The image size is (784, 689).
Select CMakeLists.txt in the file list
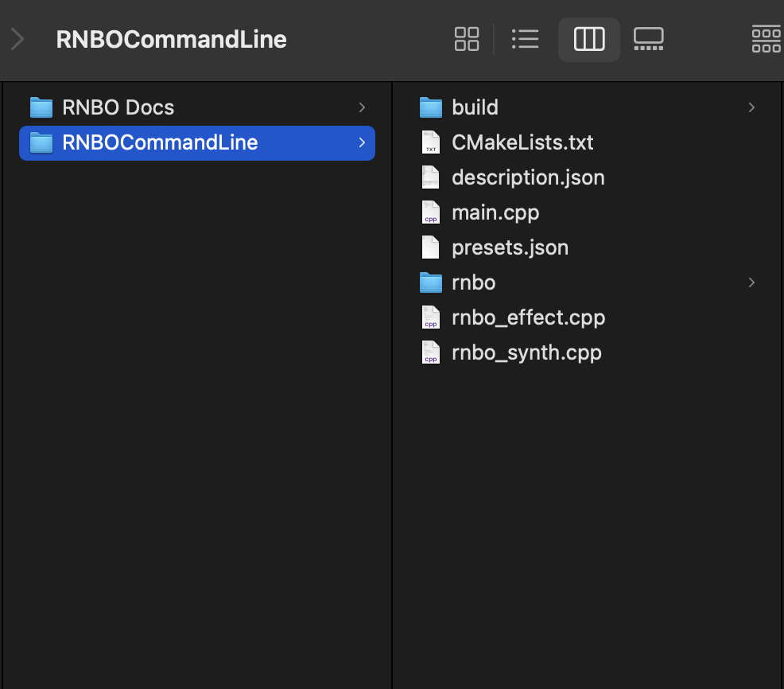click(522, 142)
